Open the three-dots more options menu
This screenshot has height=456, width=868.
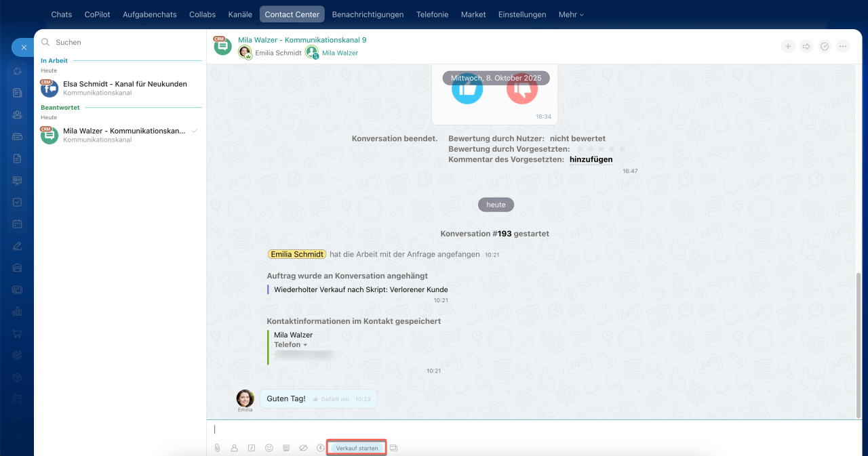tap(843, 47)
